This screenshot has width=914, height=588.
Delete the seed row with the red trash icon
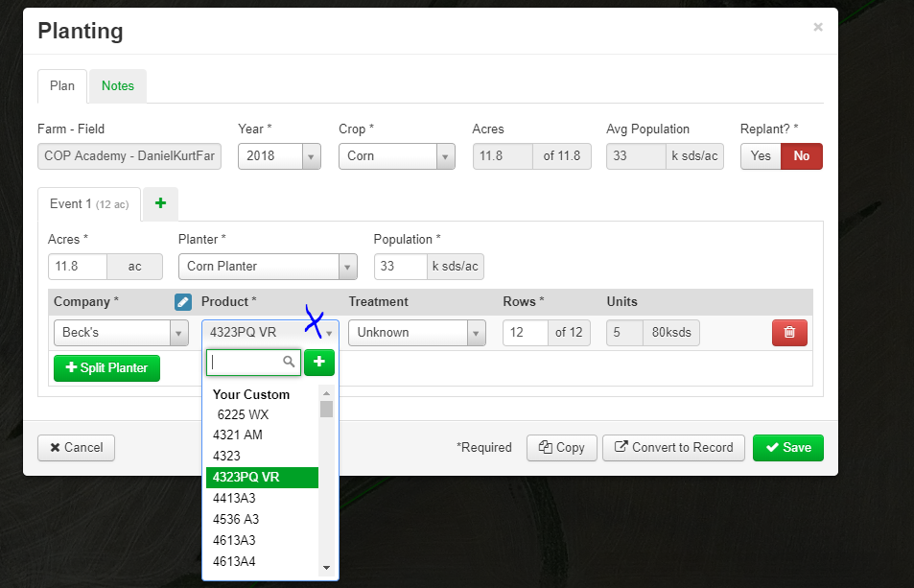coord(789,332)
